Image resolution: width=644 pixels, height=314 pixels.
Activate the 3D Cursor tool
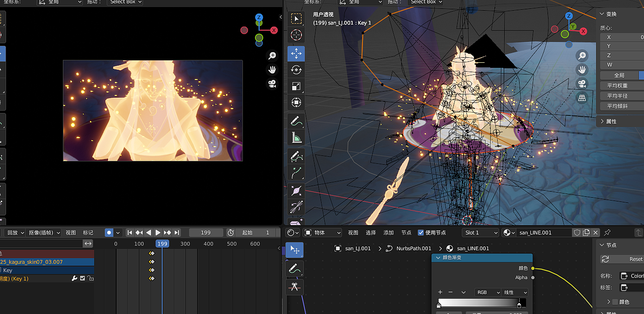pos(296,35)
